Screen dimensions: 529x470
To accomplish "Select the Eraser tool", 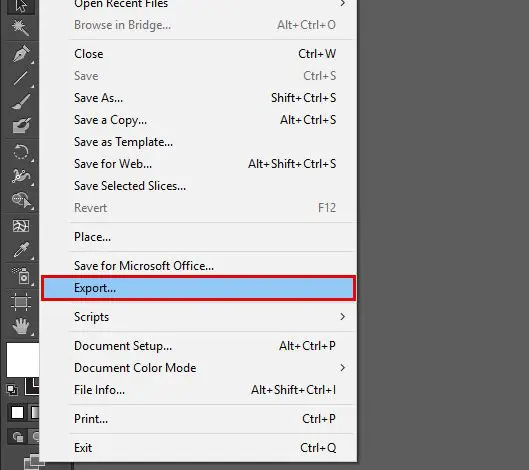I will pyautogui.click(x=21, y=126).
